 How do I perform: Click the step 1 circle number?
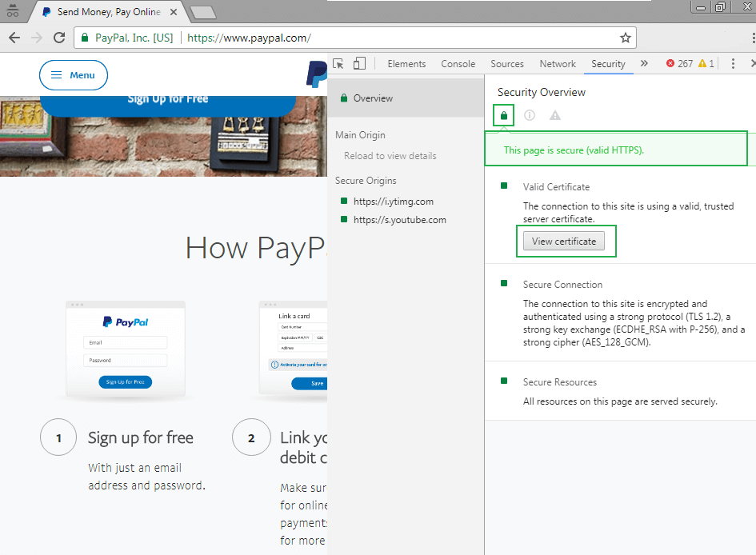[58, 437]
